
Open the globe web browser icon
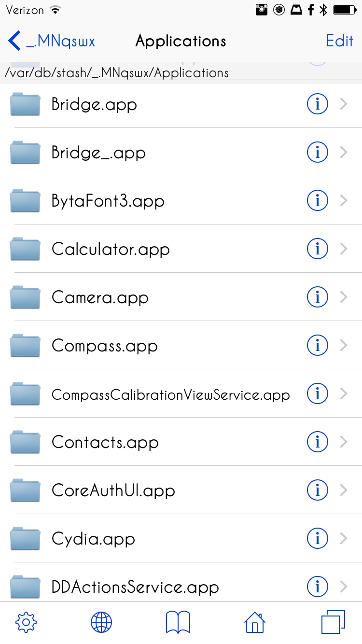coord(101,622)
